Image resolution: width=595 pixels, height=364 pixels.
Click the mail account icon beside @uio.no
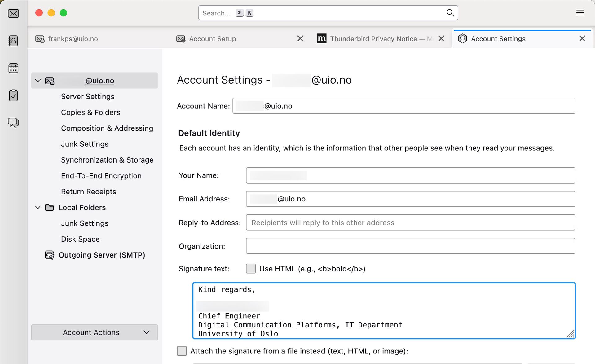50,81
